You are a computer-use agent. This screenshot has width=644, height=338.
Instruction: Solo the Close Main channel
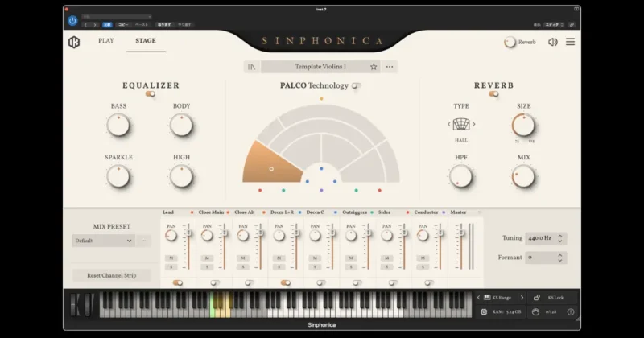(x=207, y=267)
